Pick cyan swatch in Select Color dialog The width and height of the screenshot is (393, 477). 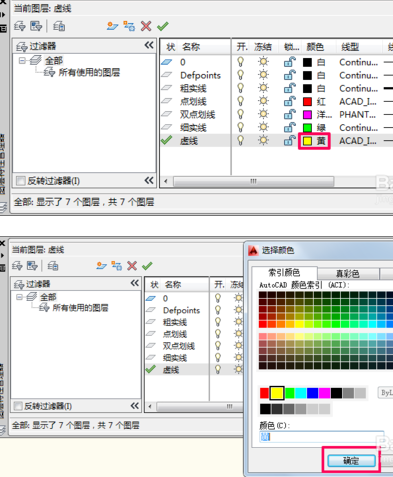coord(301,393)
